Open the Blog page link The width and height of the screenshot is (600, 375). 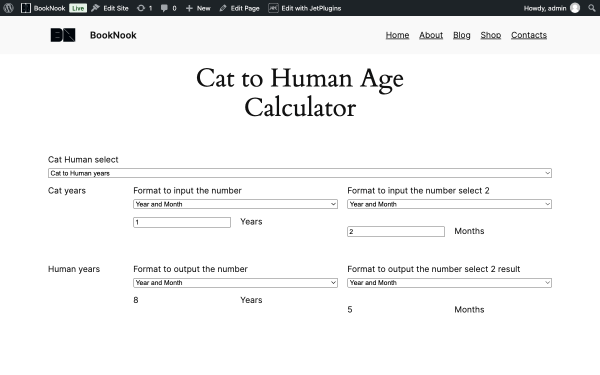461,35
